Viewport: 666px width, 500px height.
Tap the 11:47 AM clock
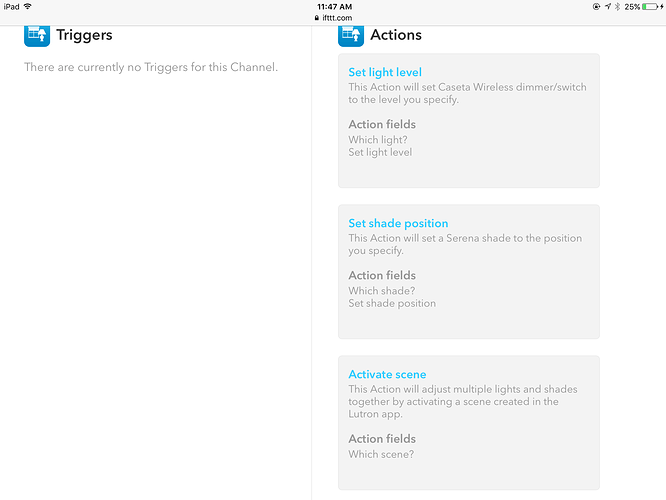[x=333, y=6]
